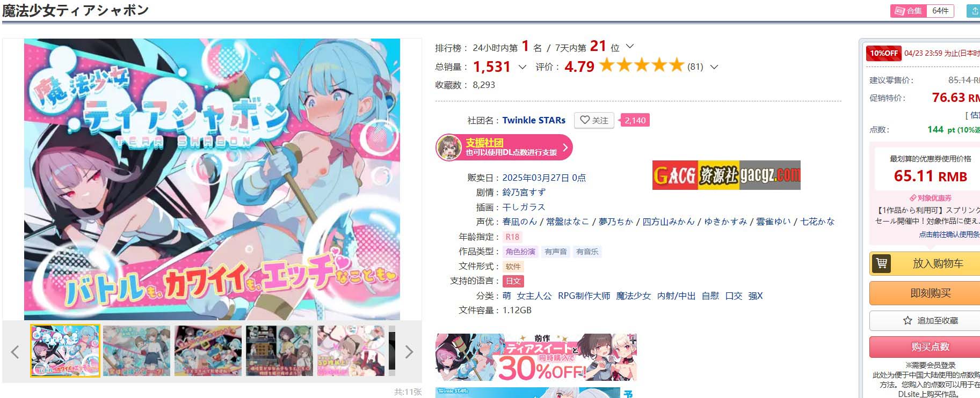Image resolution: width=980 pixels, height=398 pixels.
Task: Click the heart icon on 关注 button
Action: pos(585,120)
